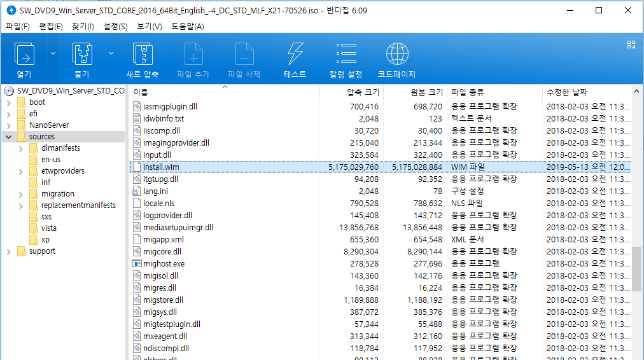Select imagingprovider.dll file name
Viewport: 644px width, 360px height.
tap(176, 143)
